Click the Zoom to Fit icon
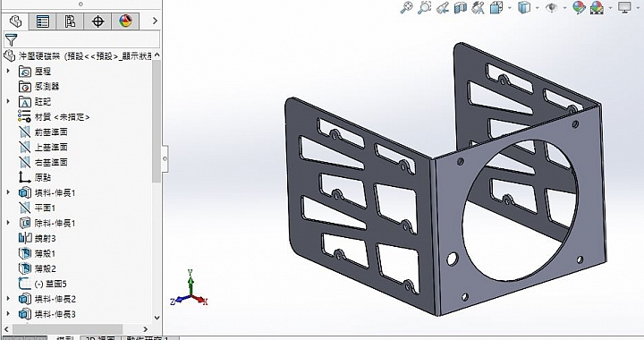Screen dimensions: 644x340 pyautogui.click(x=406, y=7)
